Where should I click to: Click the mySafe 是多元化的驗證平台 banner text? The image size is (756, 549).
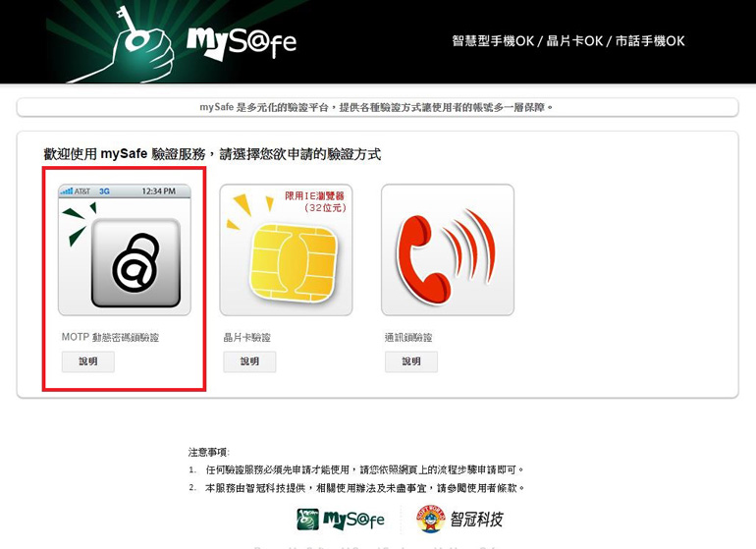point(377,107)
